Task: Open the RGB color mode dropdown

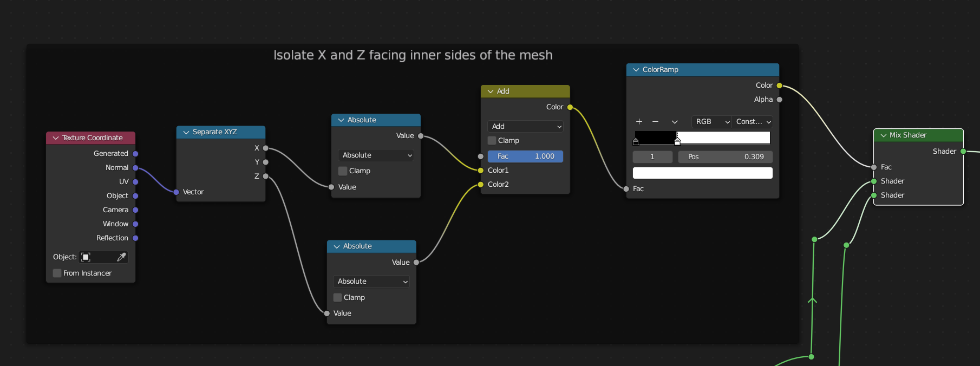Action: click(711, 122)
